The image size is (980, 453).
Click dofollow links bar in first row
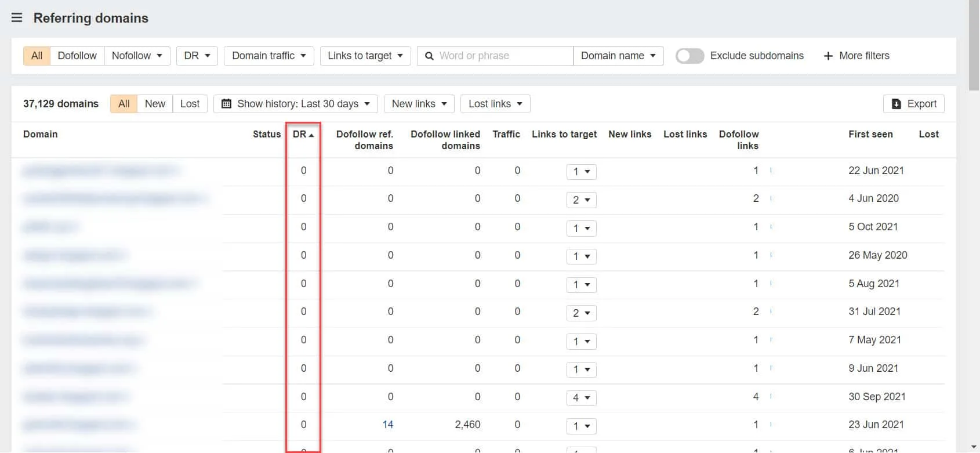coord(771,171)
